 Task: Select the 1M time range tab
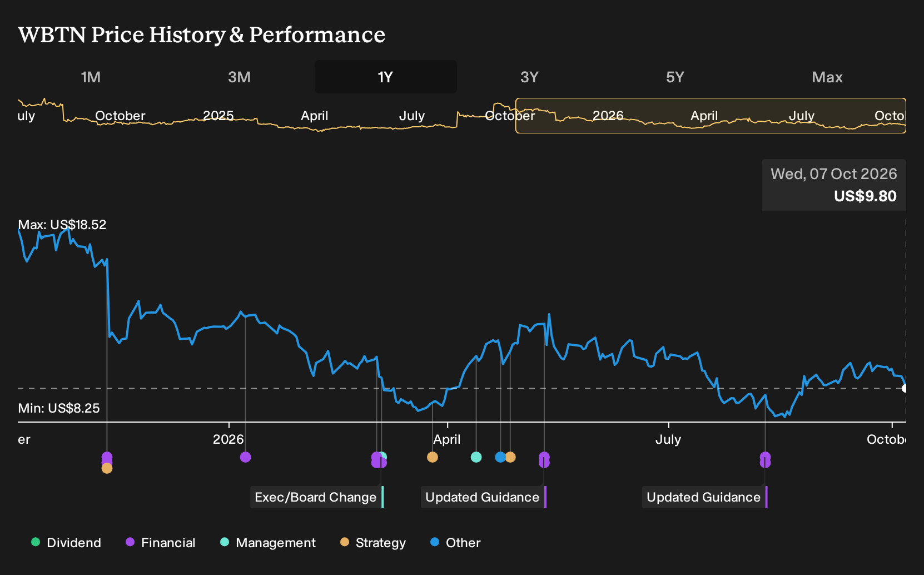91,77
